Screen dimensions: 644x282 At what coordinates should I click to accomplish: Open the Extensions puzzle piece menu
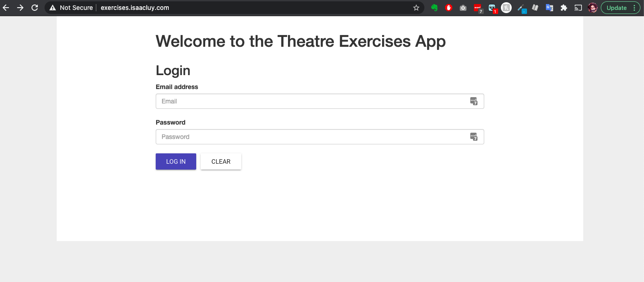pos(564,8)
